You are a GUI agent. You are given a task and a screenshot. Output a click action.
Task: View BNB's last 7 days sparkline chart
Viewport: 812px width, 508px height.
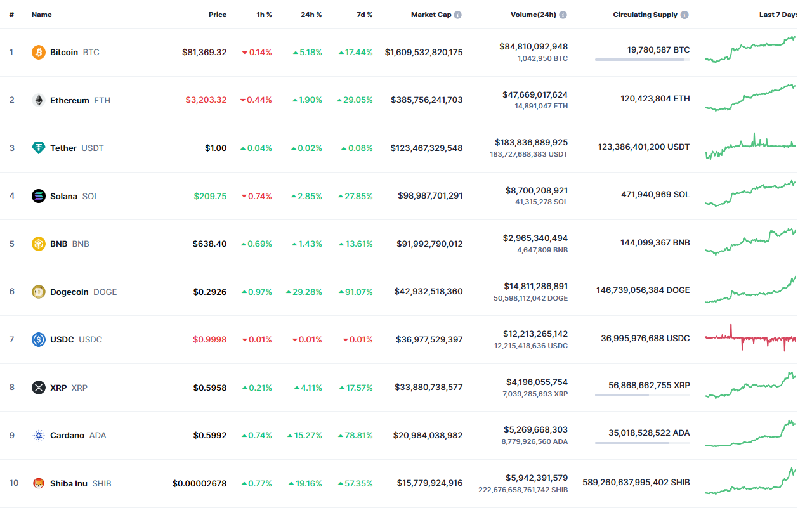[x=751, y=242]
